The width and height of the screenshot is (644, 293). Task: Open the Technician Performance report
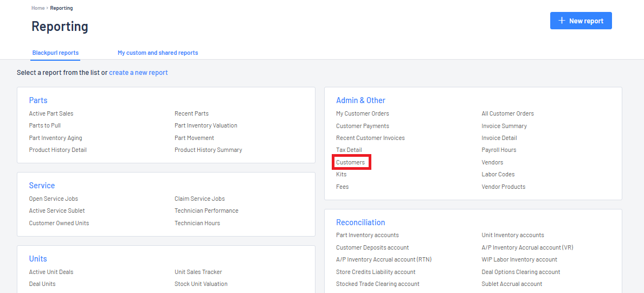click(x=207, y=211)
